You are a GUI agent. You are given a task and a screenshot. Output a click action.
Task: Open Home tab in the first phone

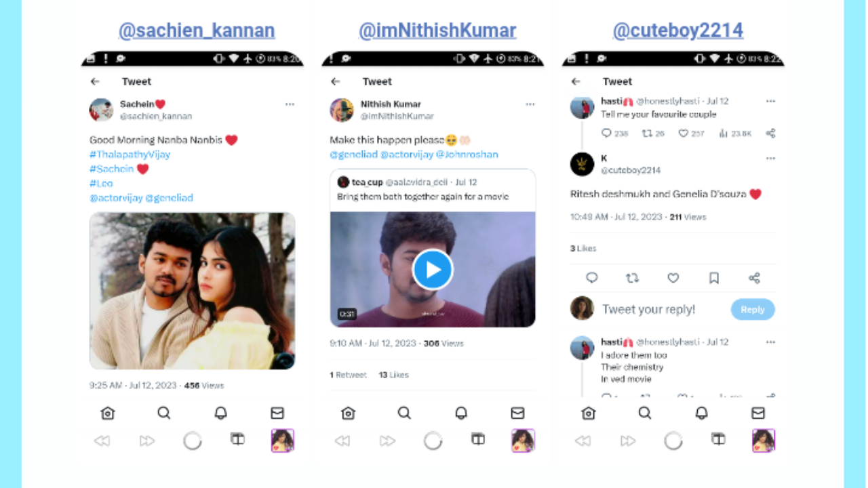coord(107,413)
